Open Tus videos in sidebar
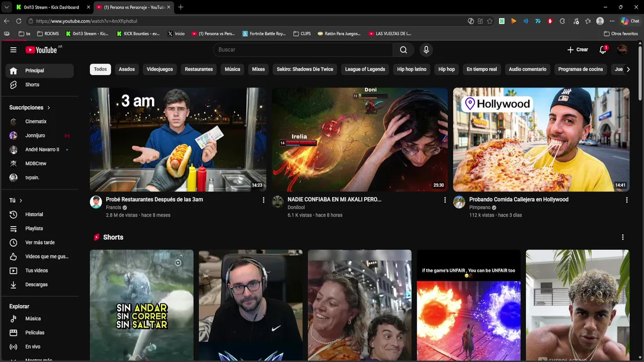Screen dimensions: 644x362 pos(40,271)
